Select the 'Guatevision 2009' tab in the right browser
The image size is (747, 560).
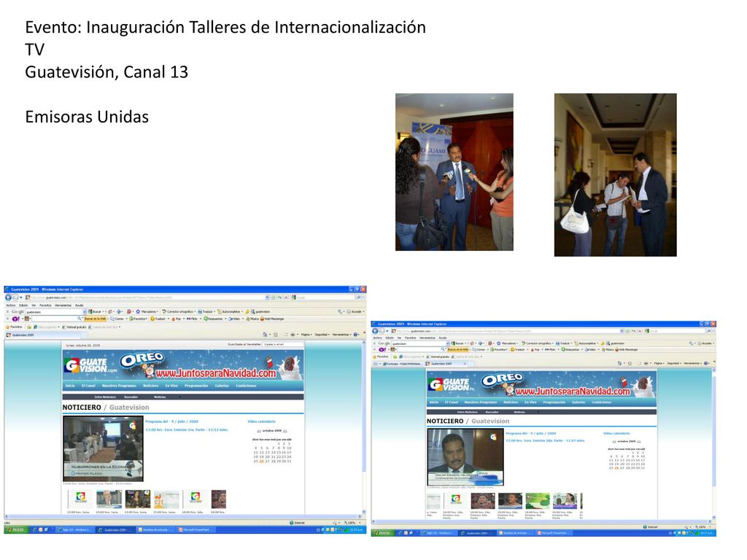pyautogui.click(x=446, y=363)
